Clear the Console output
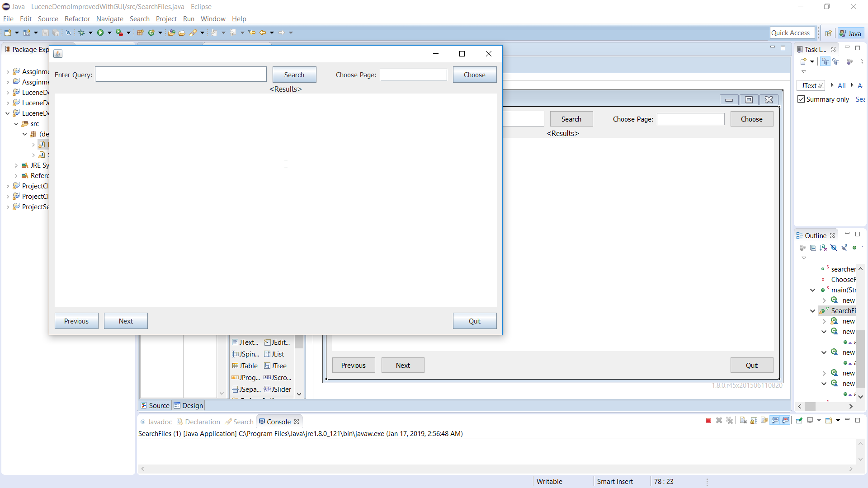This screenshot has height=488, width=868. click(743, 421)
